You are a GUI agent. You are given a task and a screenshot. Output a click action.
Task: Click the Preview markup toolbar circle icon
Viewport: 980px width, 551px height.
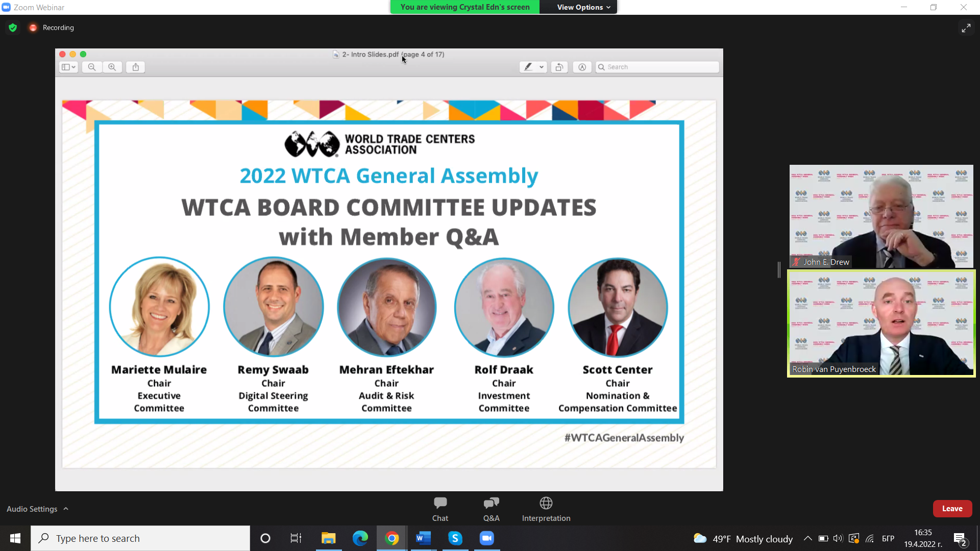pyautogui.click(x=582, y=67)
